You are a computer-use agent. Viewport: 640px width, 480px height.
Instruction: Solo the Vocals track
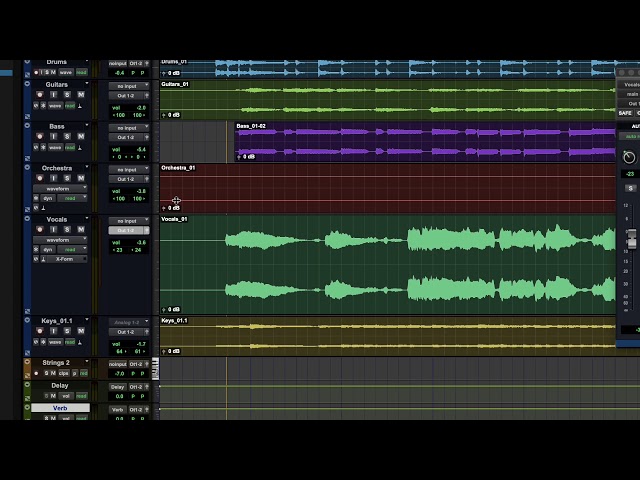pos(67,229)
